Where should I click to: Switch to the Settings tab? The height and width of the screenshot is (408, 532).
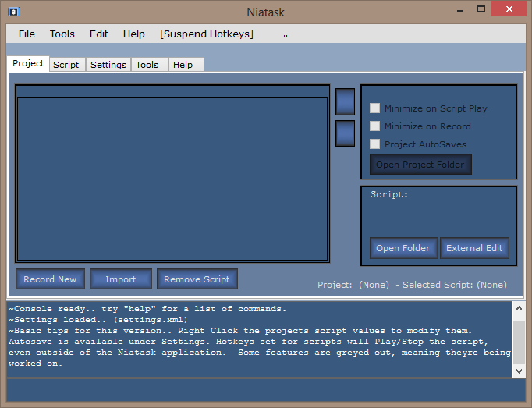(x=108, y=65)
